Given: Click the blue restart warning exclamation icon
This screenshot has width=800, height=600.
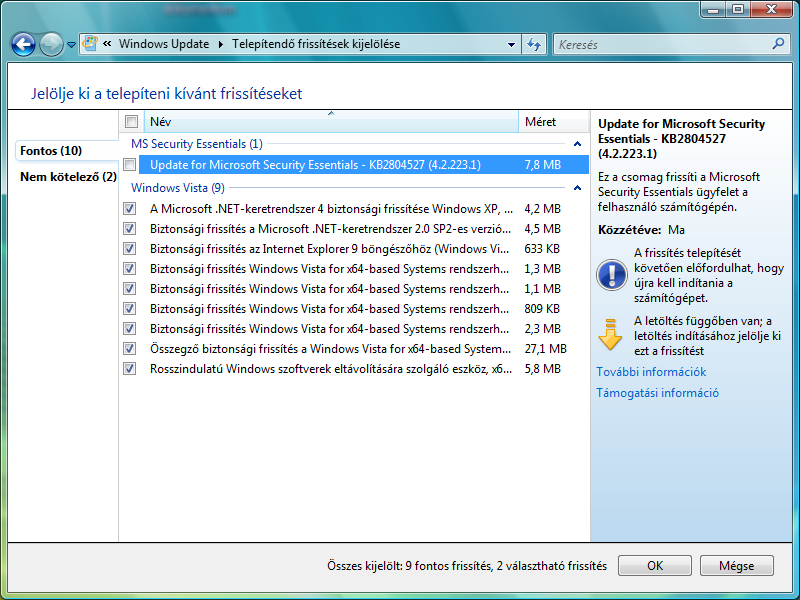Looking at the screenshot, I should (x=612, y=275).
